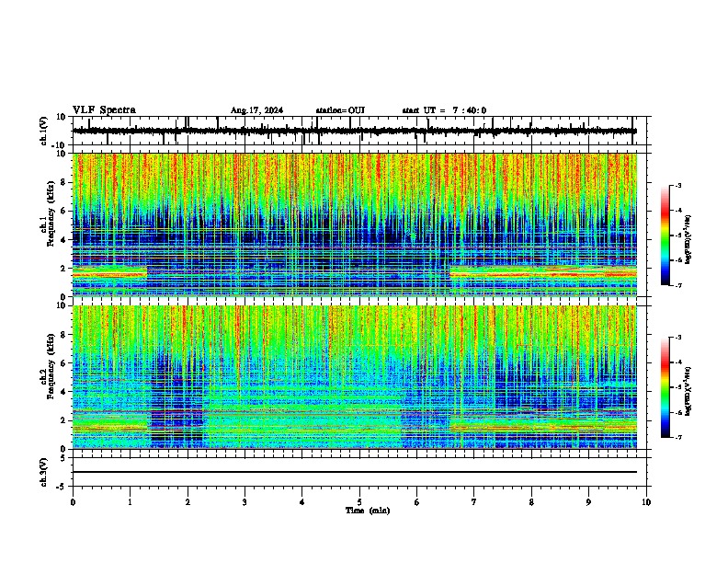Image resolution: width=728 pixels, height=563 pixels.
Task: Click the -7 value on ch.2 color bar
Action: coord(677,437)
